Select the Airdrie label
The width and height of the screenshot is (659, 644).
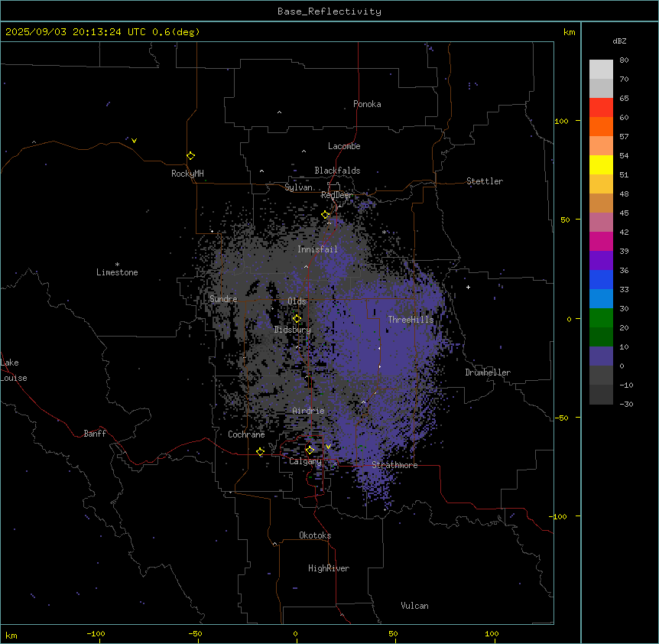[x=309, y=411]
